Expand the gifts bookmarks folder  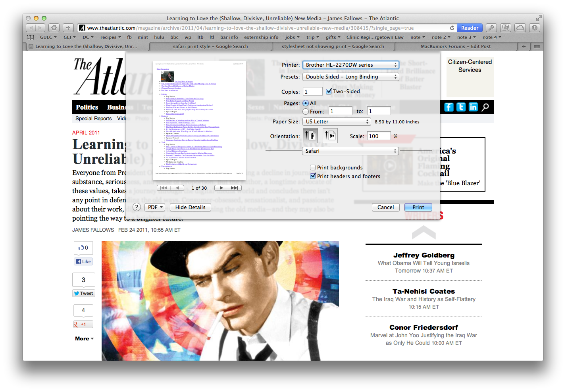click(x=333, y=37)
